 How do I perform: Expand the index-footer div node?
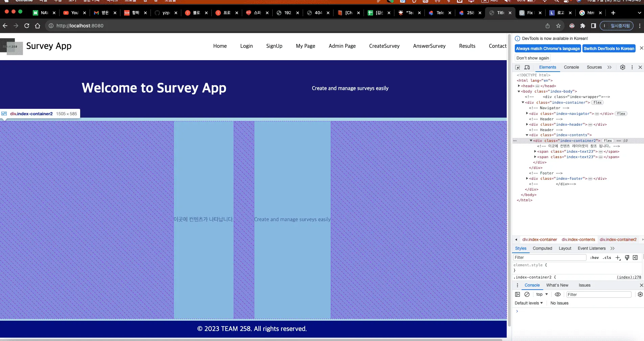pyautogui.click(x=527, y=178)
